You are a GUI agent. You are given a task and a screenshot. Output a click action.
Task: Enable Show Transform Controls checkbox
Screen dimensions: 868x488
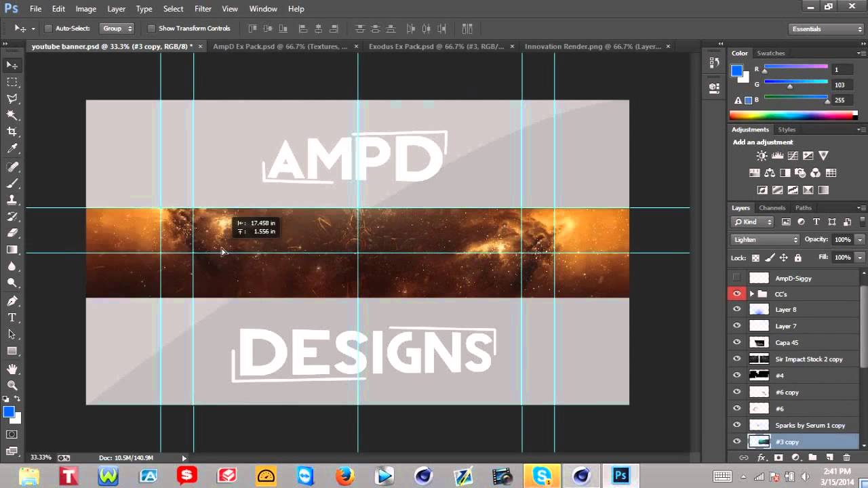click(x=151, y=28)
